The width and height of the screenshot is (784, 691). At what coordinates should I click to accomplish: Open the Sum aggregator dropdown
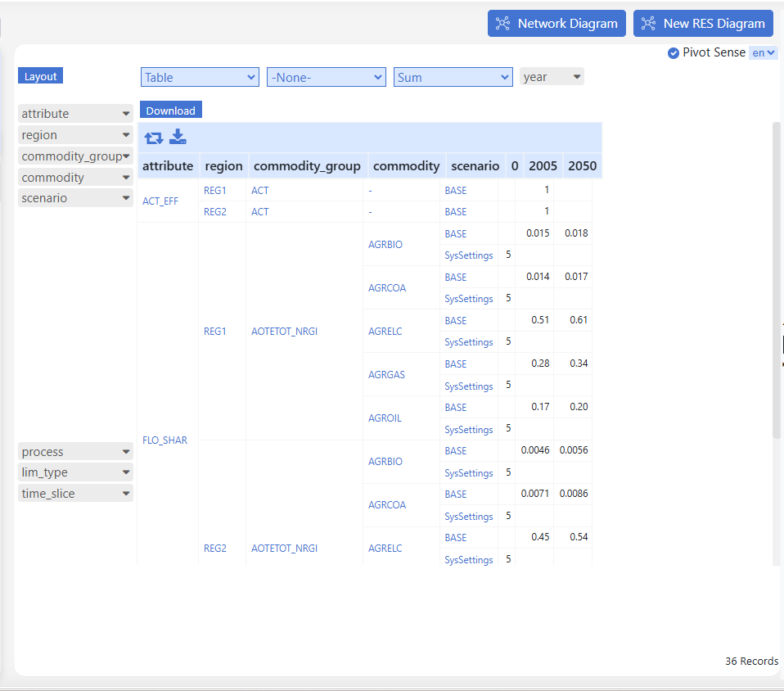click(x=453, y=78)
